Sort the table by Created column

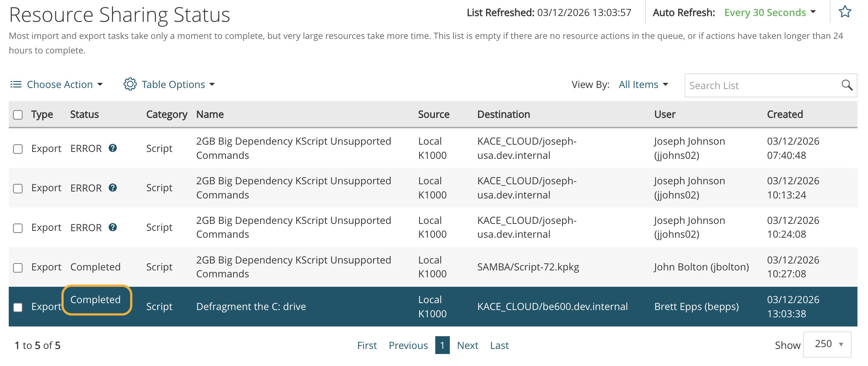(785, 114)
